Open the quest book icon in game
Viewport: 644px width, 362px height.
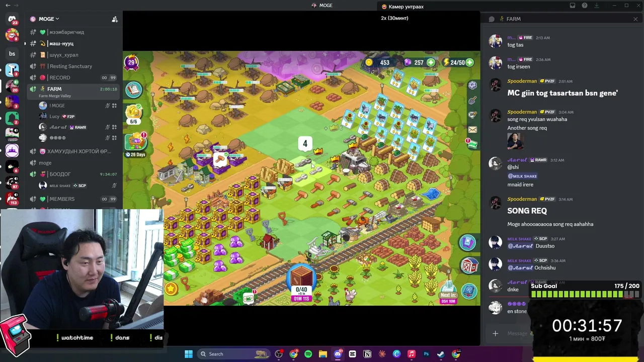coord(133,89)
